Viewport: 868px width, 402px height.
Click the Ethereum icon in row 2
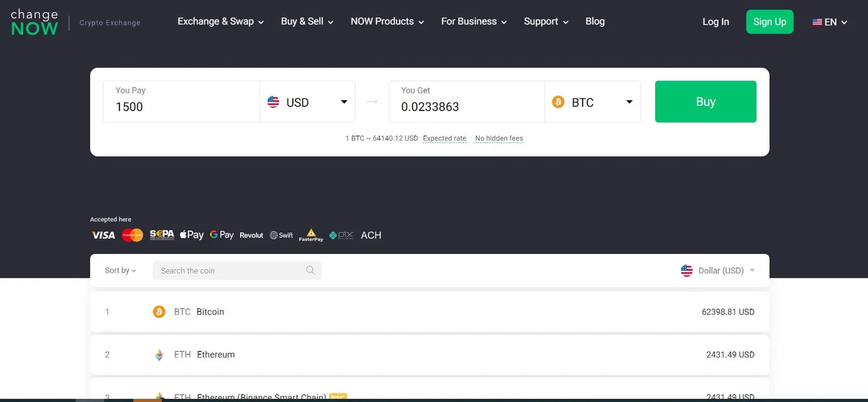point(159,354)
